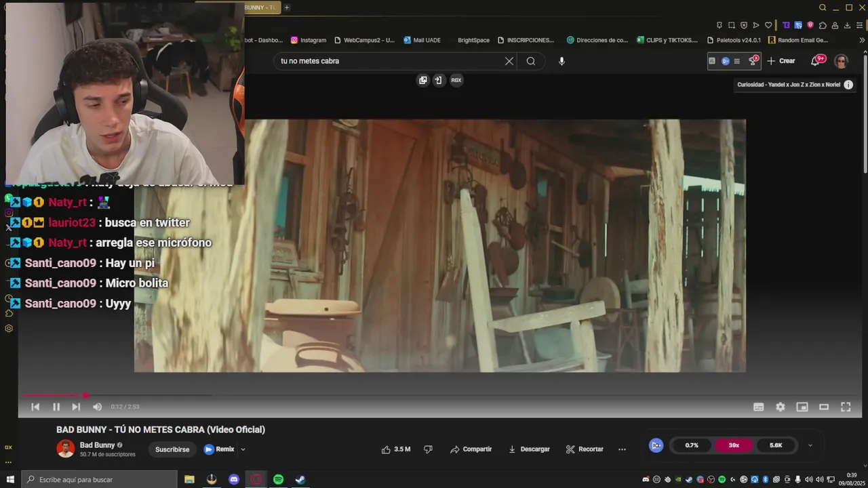Open Spotify from the taskbar
868x488 pixels.
coord(278,479)
